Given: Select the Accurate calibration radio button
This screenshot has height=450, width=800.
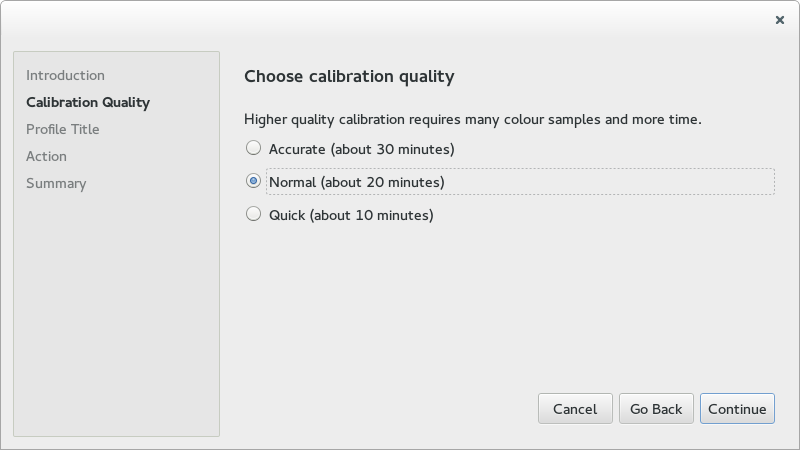Looking at the screenshot, I should click(254, 148).
